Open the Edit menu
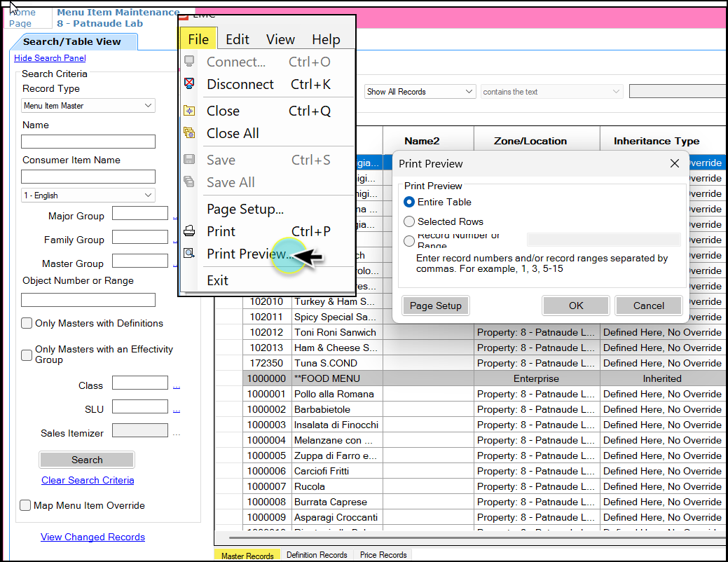 click(x=238, y=39)
